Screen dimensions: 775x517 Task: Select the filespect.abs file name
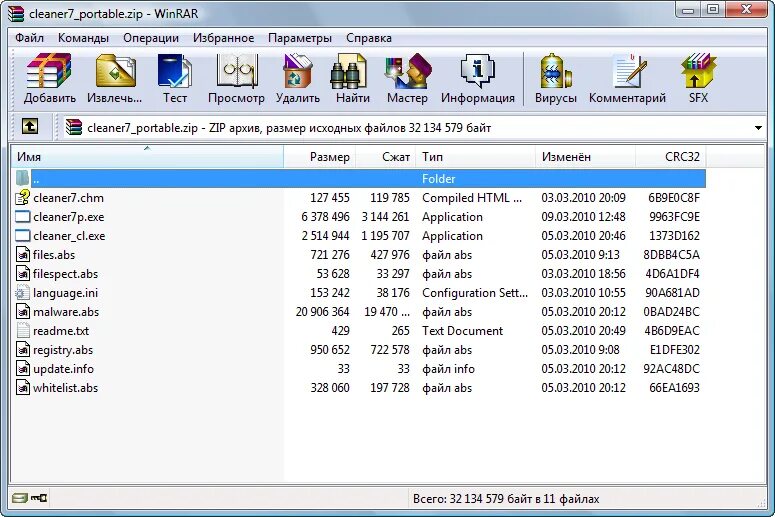tap(65, 274)
